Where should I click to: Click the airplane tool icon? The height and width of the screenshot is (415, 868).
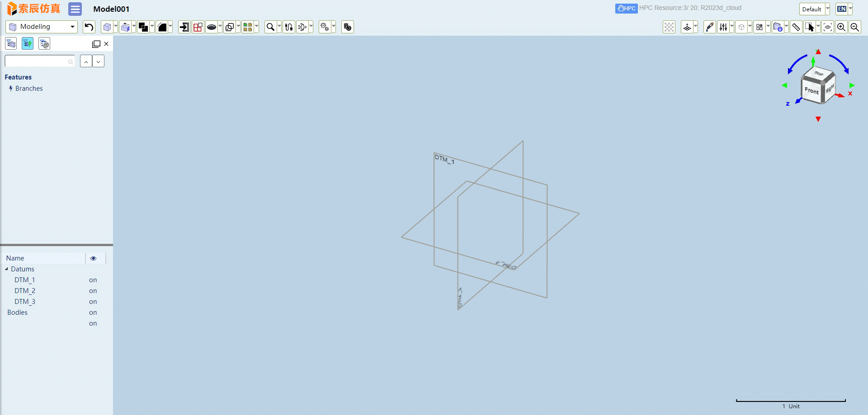coord(302,27)
